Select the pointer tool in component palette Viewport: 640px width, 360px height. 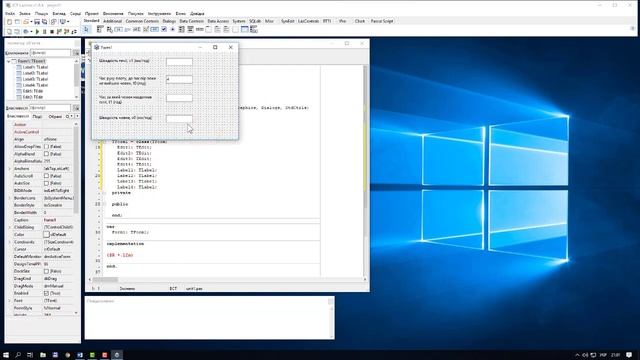86,29
